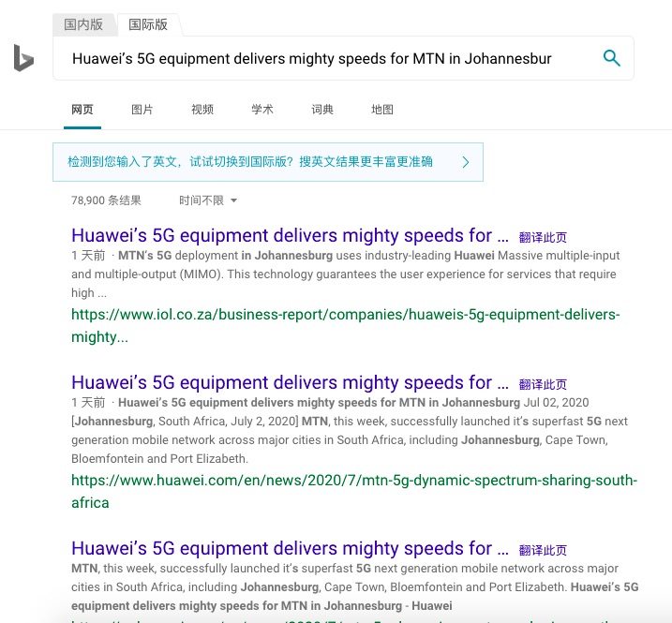Viewport: 672px width, 623px height.
Task: Click the Bing logo icon
Action: point(23,58)
